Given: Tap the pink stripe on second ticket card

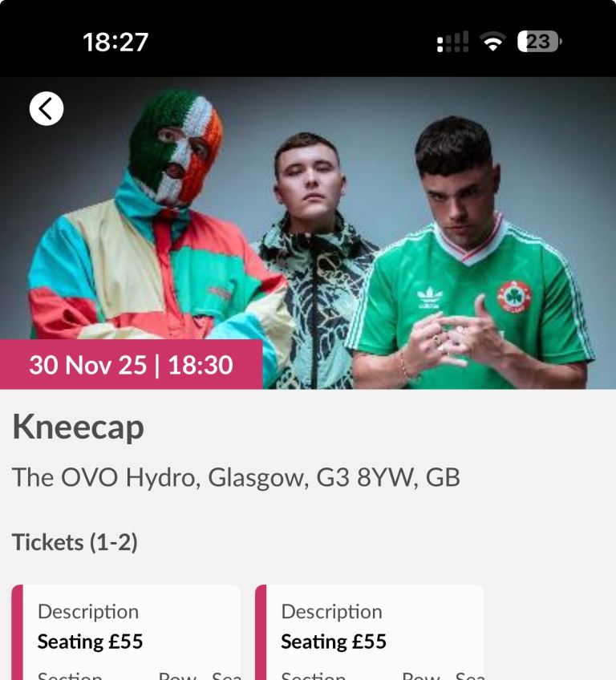Looking at the screenshot, I should point(261,633).
